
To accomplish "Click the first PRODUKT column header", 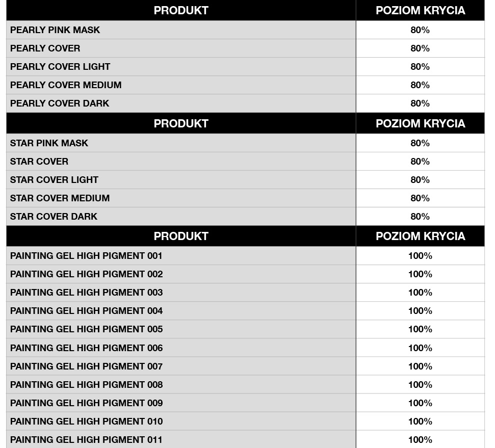I will coord(181,10).
